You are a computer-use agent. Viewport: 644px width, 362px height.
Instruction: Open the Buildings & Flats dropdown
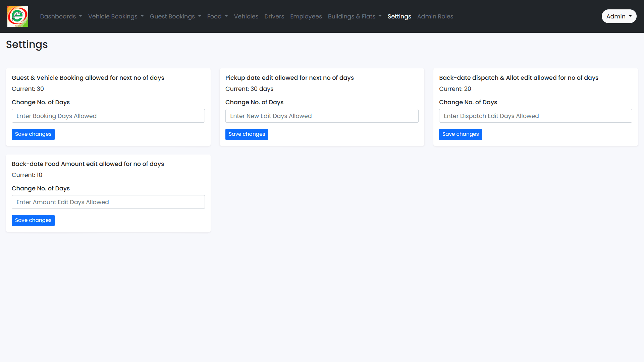coord(355,16)
